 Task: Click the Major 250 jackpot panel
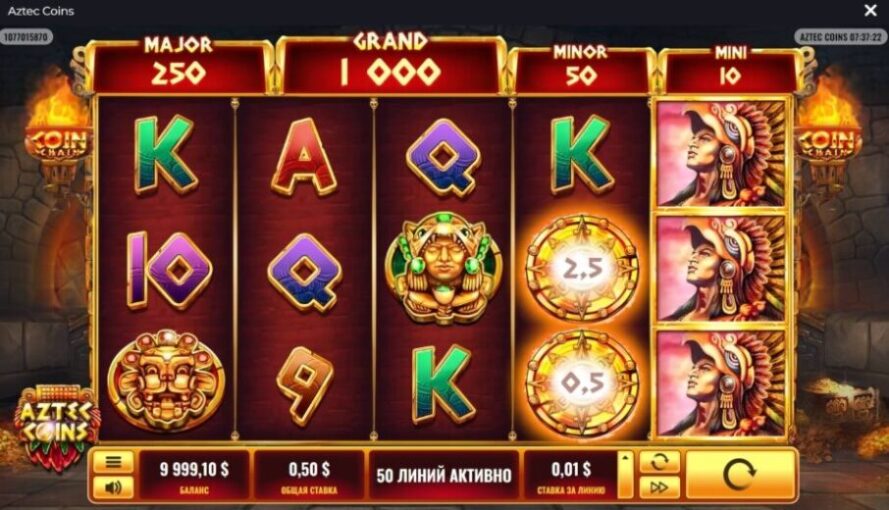coord(178,65)
